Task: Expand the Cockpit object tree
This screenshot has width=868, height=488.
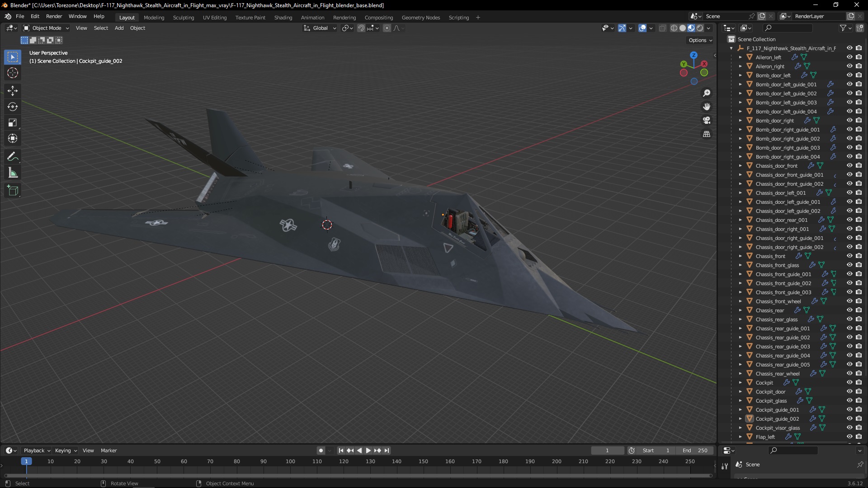Action: point(741,383)
